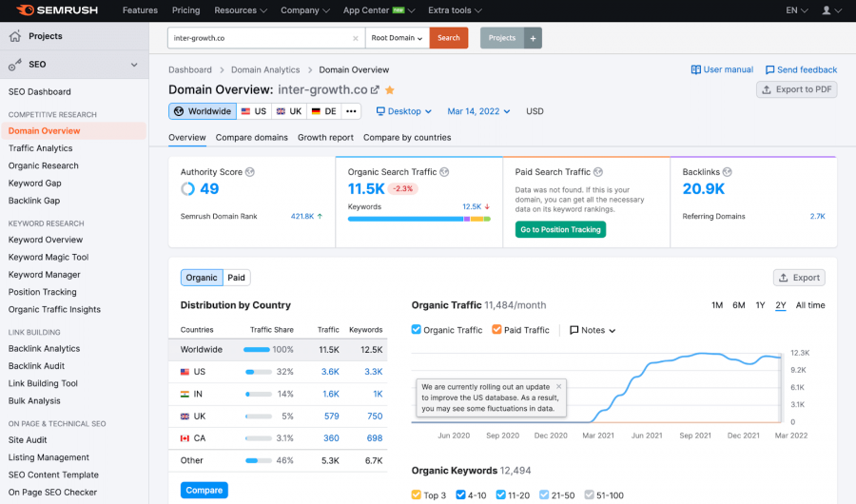Select the Overview tab
856x504 pixels.
[187, 138]
